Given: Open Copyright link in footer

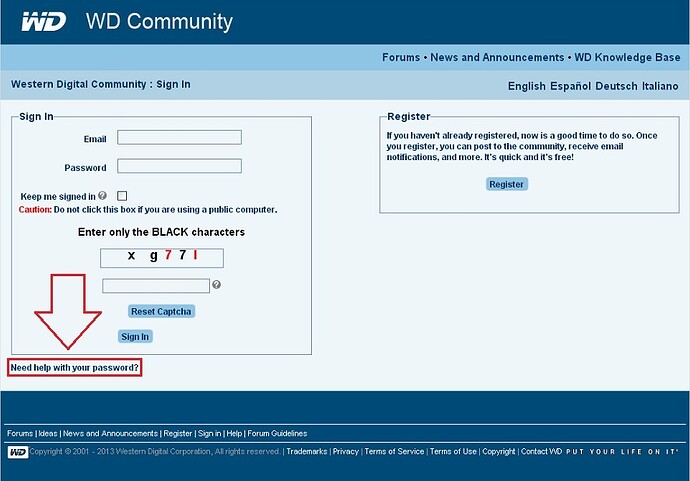Looking at the screenshot, I should coord(499,452).
